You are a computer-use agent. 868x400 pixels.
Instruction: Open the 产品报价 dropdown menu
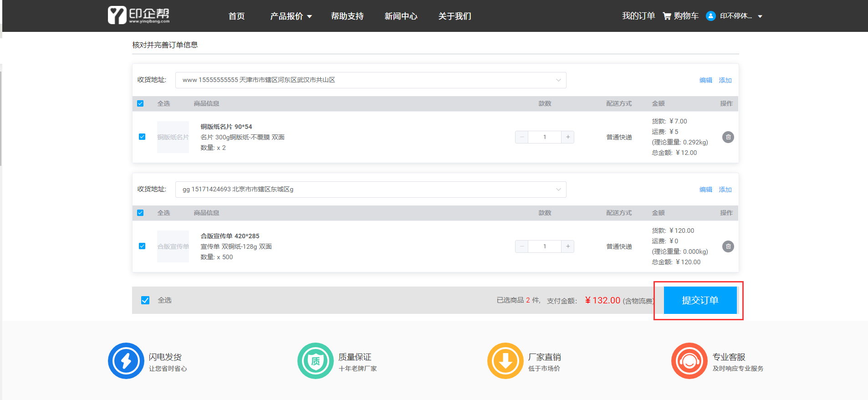tap(291, 16)
